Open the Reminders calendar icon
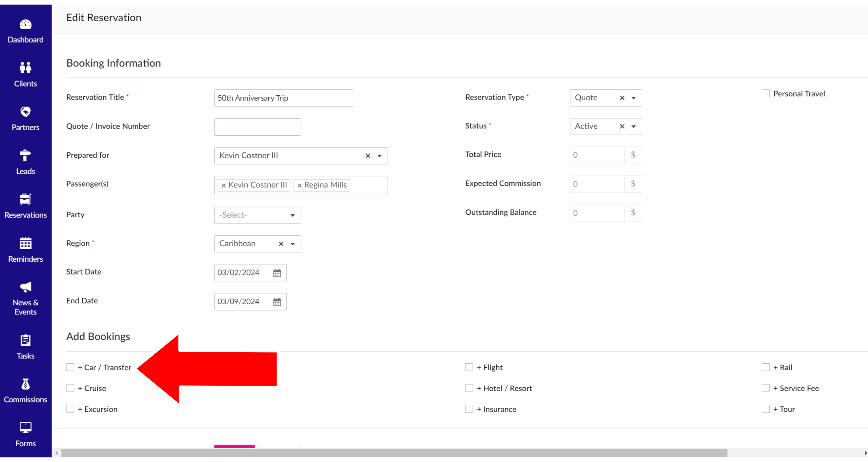This screenshot has width=868, height=462. tap(26, 244)
